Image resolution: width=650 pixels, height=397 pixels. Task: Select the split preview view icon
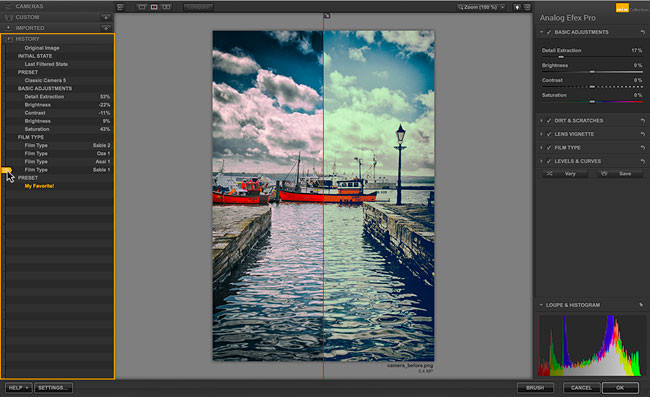154,7
